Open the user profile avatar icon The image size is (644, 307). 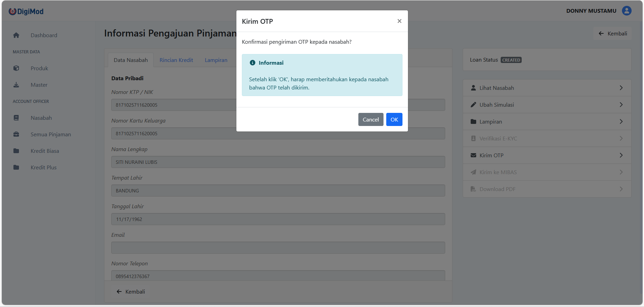(x=626, y=11)
